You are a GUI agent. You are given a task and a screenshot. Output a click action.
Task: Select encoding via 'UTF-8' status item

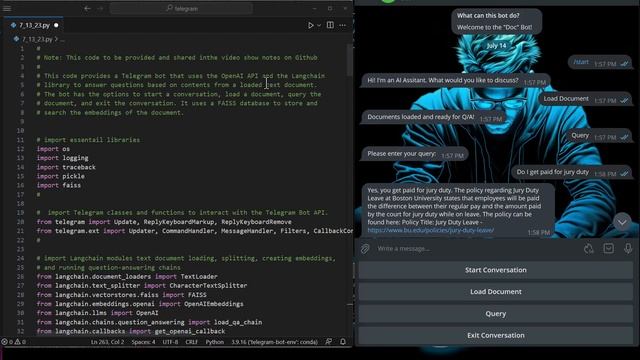(170, 342)
